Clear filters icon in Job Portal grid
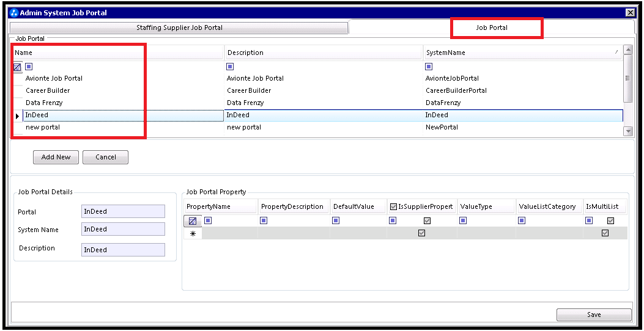Screen dimensions: 644x331 tap(17, 67)
